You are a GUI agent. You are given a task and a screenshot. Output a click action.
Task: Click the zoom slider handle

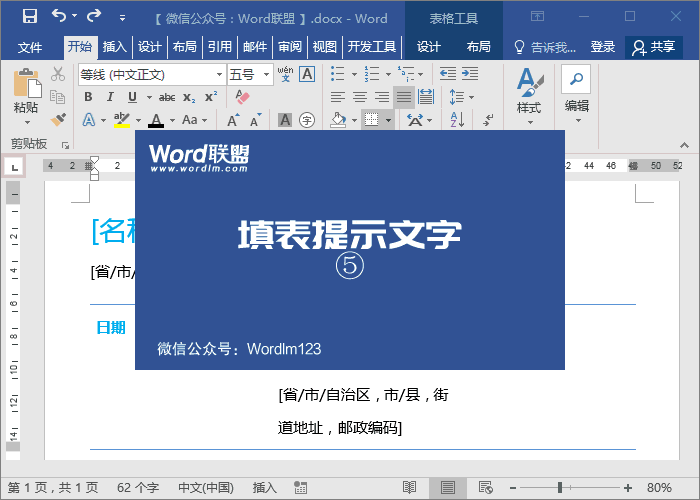click(x=560, y=488)
